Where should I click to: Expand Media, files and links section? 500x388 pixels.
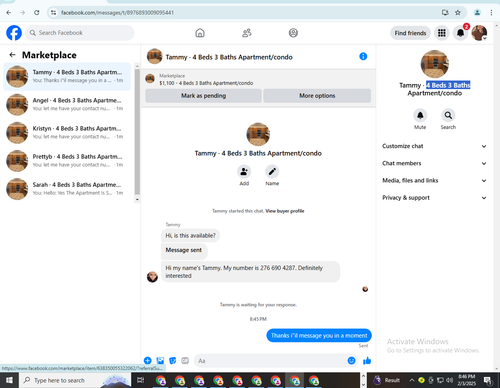pos(434,180)
